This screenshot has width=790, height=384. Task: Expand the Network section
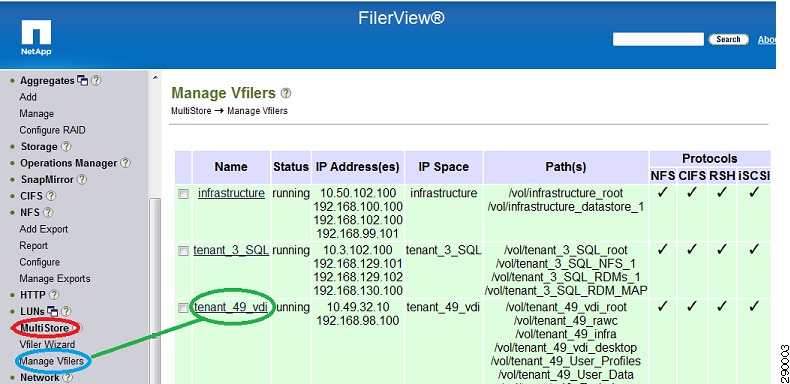[40, 377]
